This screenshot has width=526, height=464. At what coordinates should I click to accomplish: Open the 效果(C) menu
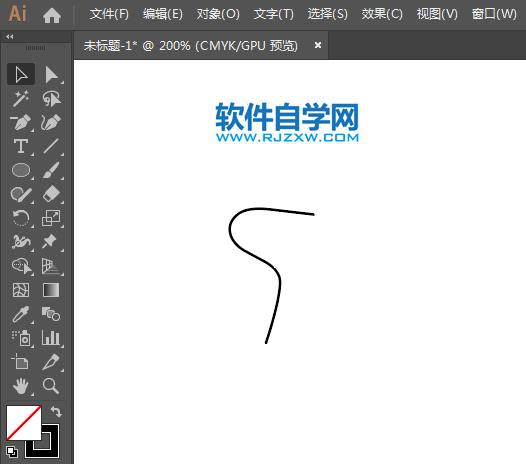[x=382, y=14]
